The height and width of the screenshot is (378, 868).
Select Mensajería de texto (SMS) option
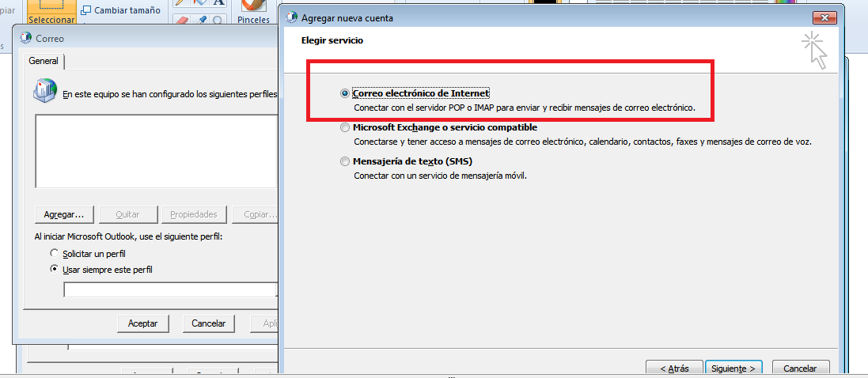click(345, 161)
